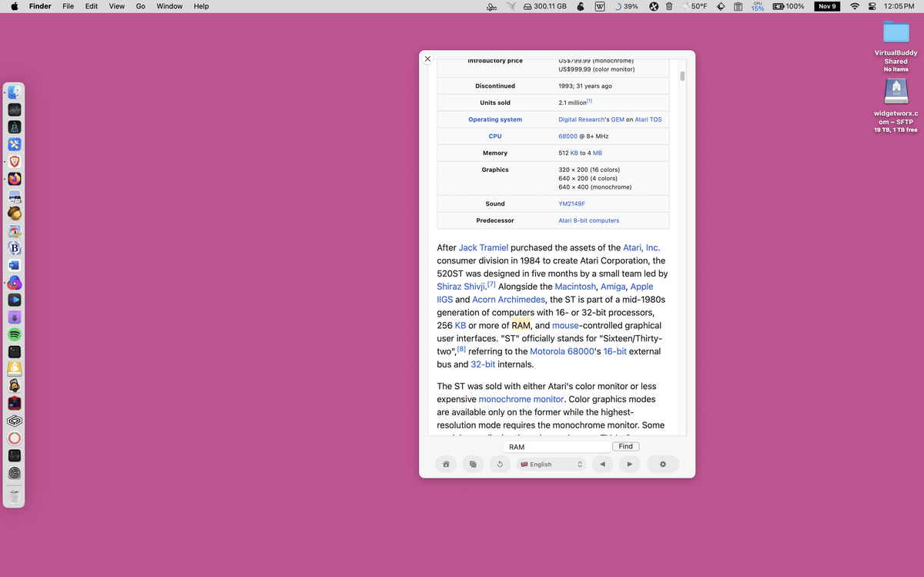Click the 50°F weather menu bar item
This screenshot has width=924, height=577.
point(693,6)
